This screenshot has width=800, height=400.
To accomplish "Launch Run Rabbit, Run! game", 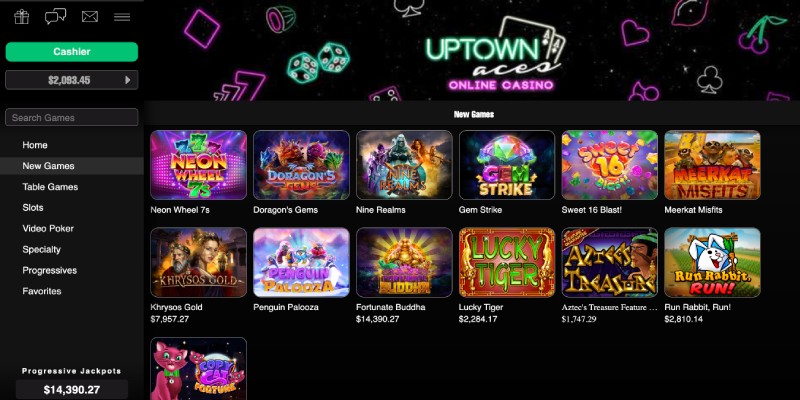I will (x=712, y=262).
